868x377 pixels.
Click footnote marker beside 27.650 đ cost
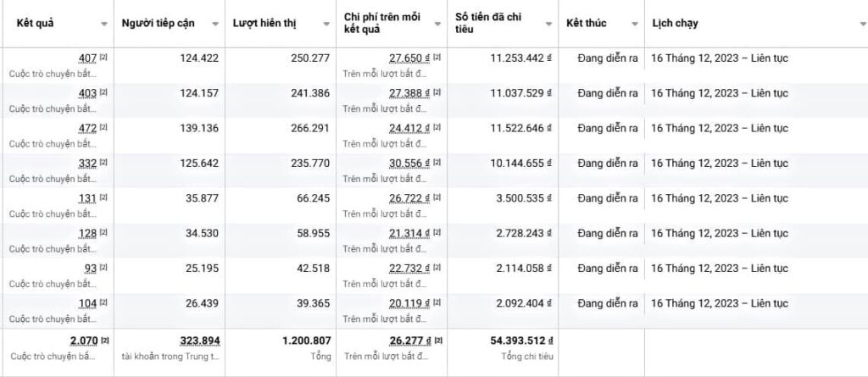pos(437,57)
